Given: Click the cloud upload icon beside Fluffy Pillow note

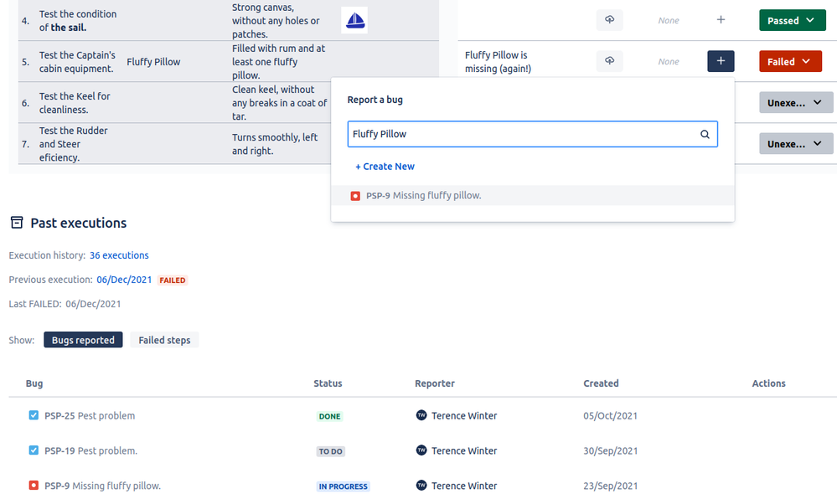Looking at the screenshot, I should [609, 60].
